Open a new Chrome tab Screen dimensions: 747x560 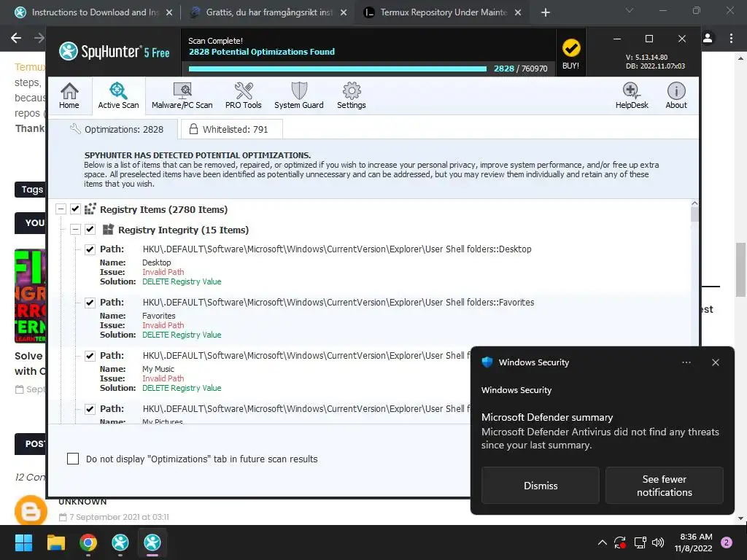click(546, 12)
